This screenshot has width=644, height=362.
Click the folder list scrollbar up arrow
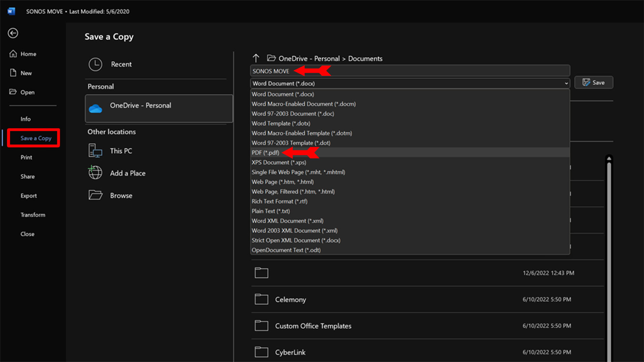609,158
